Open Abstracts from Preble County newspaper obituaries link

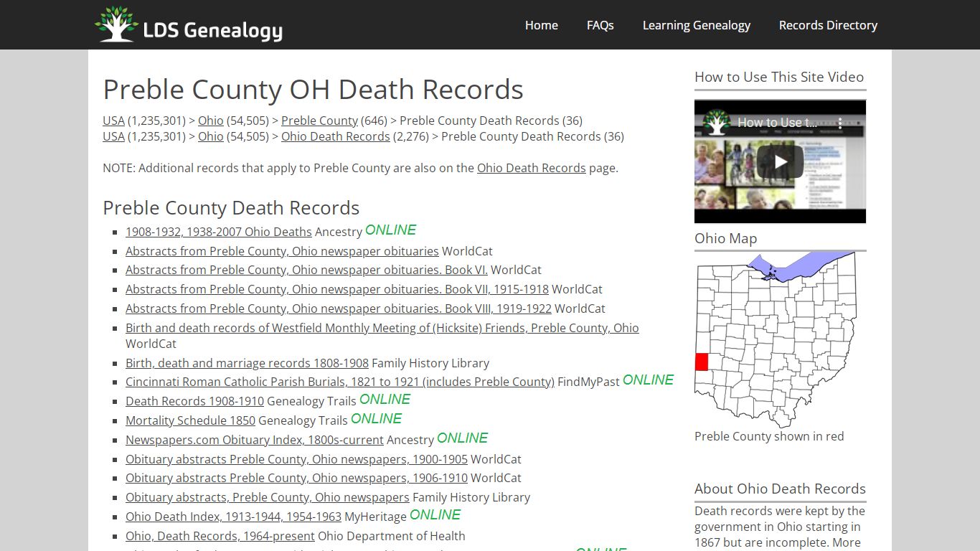[x=282, y=251]
